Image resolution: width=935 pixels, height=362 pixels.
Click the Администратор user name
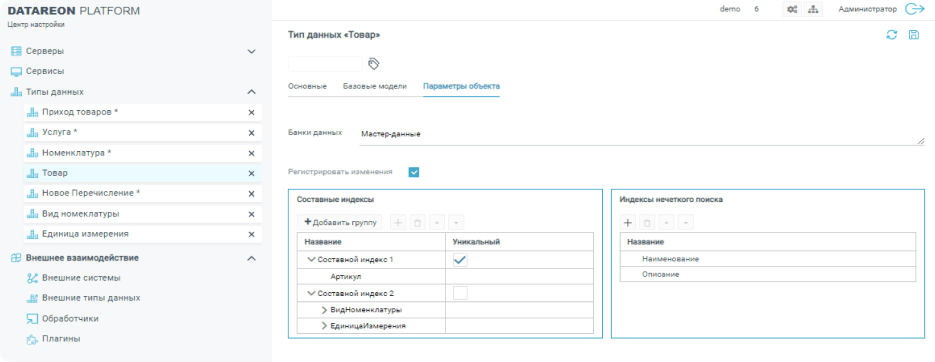tap(867, 10)
